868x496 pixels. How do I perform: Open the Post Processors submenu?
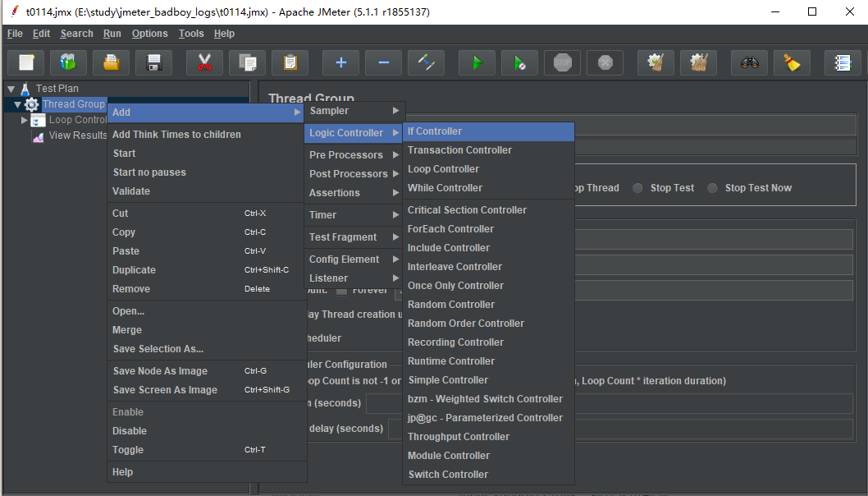point(354,174)
